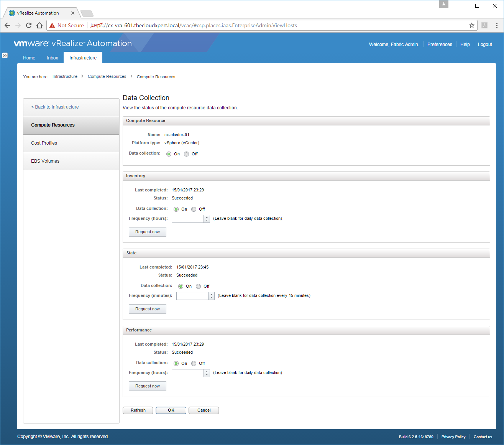Click the vSphere (vCenter) platform type text
504x445 pixels.
pos(182,143)
